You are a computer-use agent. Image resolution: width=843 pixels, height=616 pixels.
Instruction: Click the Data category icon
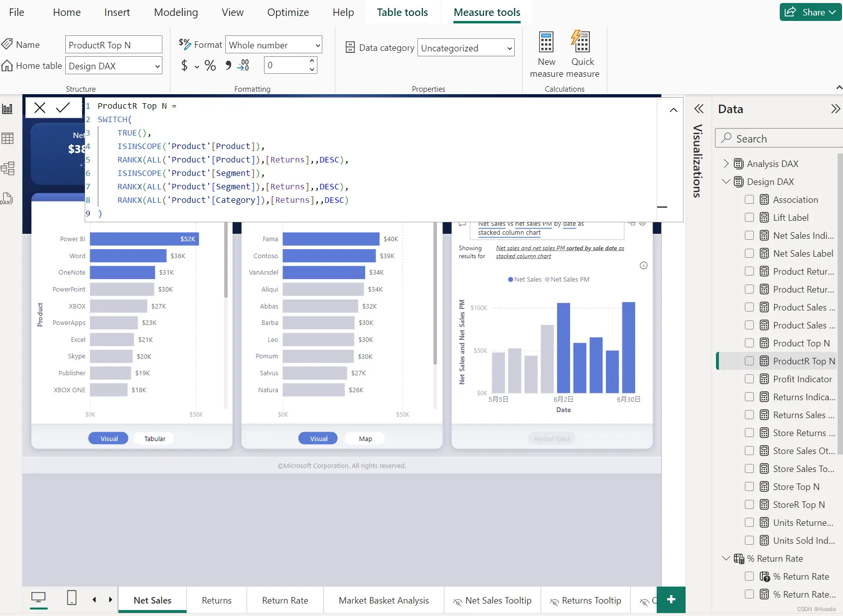pyautogui.click(x=350, y=47)
